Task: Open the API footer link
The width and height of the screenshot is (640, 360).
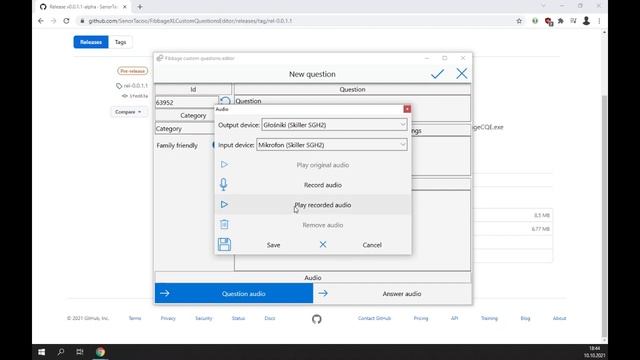Action: 454,318
